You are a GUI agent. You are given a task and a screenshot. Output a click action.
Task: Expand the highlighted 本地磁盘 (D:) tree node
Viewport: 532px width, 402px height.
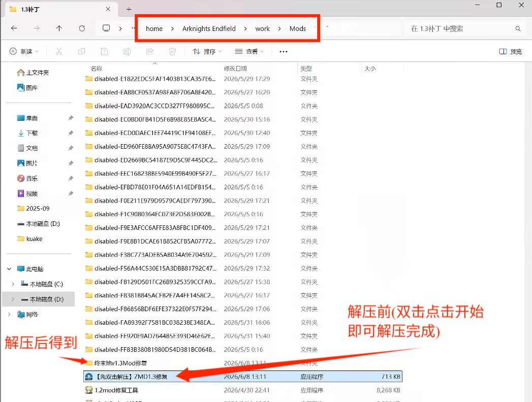click(x=13, y=299)
